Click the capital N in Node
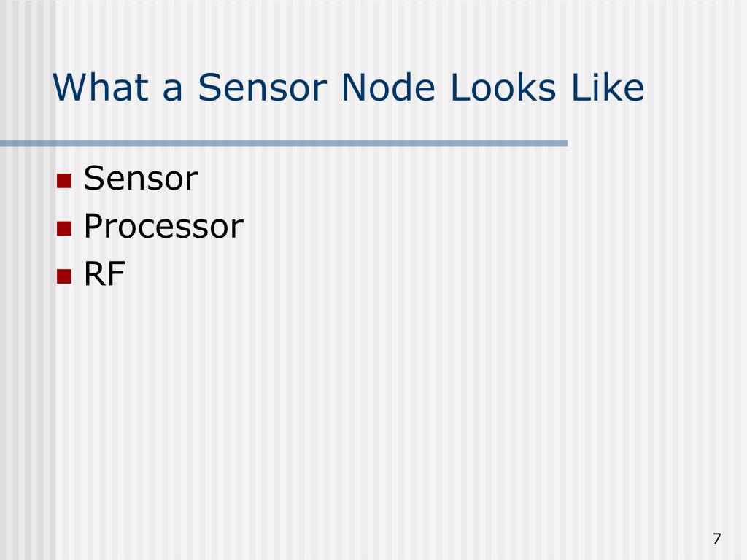The image size is (747, 560). point(353,87)
